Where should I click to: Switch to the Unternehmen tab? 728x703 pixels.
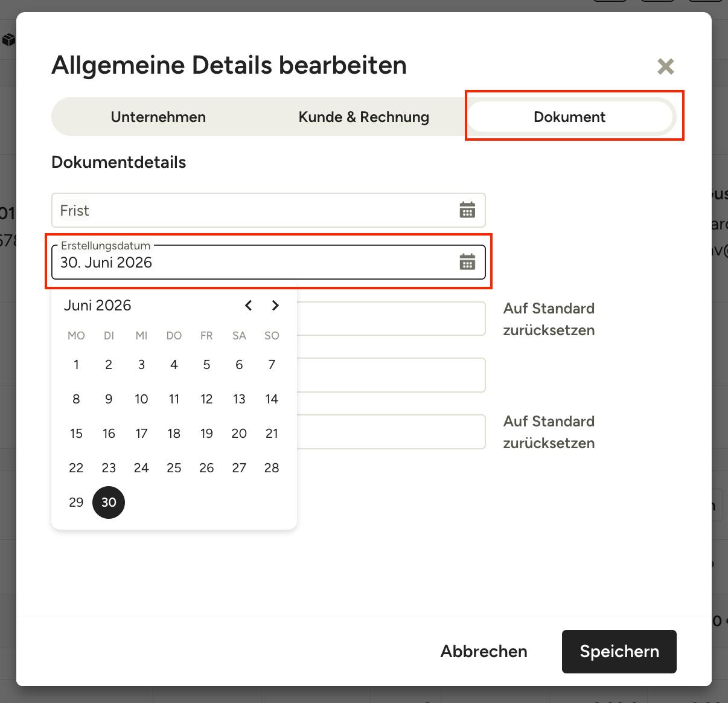point(158,117)
